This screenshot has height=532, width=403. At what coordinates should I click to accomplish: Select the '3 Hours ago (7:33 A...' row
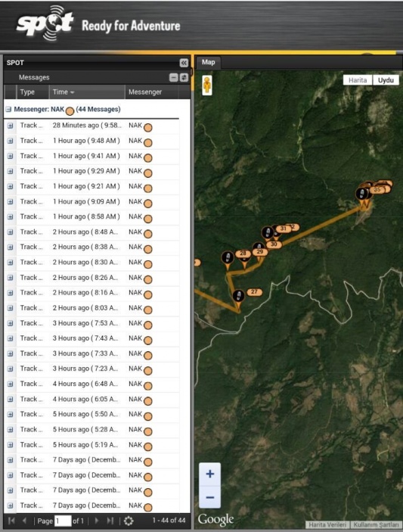coord(91,354)
